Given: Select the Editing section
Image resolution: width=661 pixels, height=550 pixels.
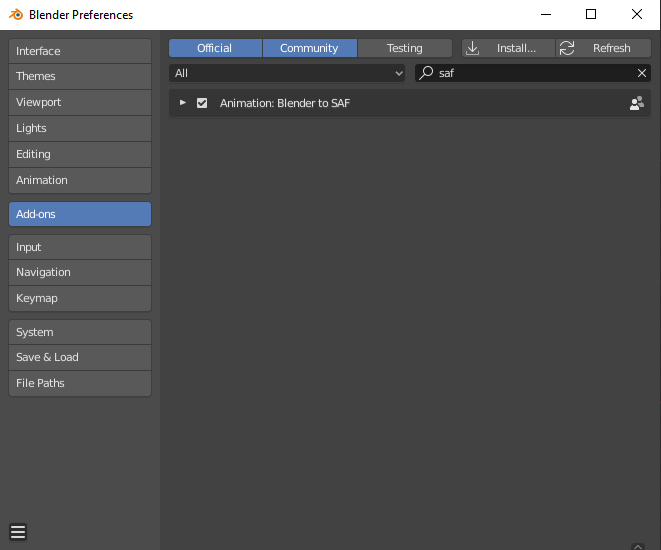Looking at the screenshot, I should (x=80, y=155).
